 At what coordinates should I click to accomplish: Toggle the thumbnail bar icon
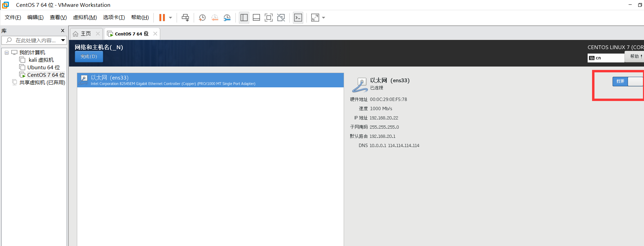pyautogui.click(x=256, y=17)
